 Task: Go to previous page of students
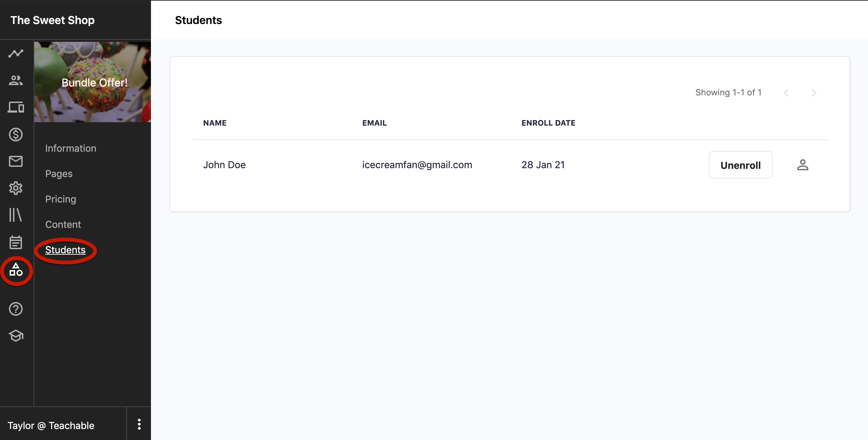coord(786,93)
